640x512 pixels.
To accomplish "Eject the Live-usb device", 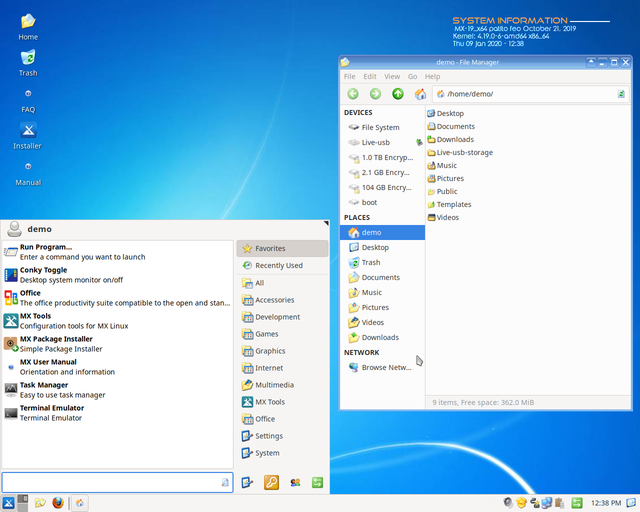I will [x=419, y=142].
